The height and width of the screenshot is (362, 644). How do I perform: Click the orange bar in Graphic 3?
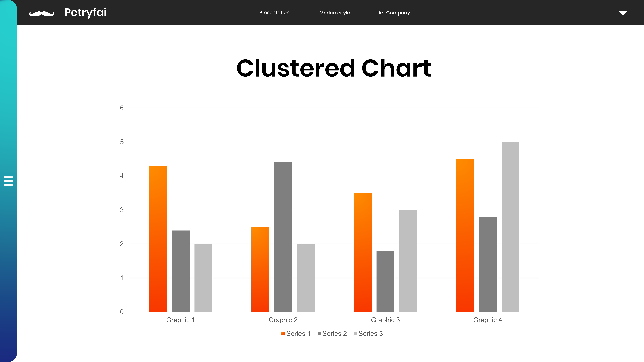pyautogui.click(x=363, y=252)
